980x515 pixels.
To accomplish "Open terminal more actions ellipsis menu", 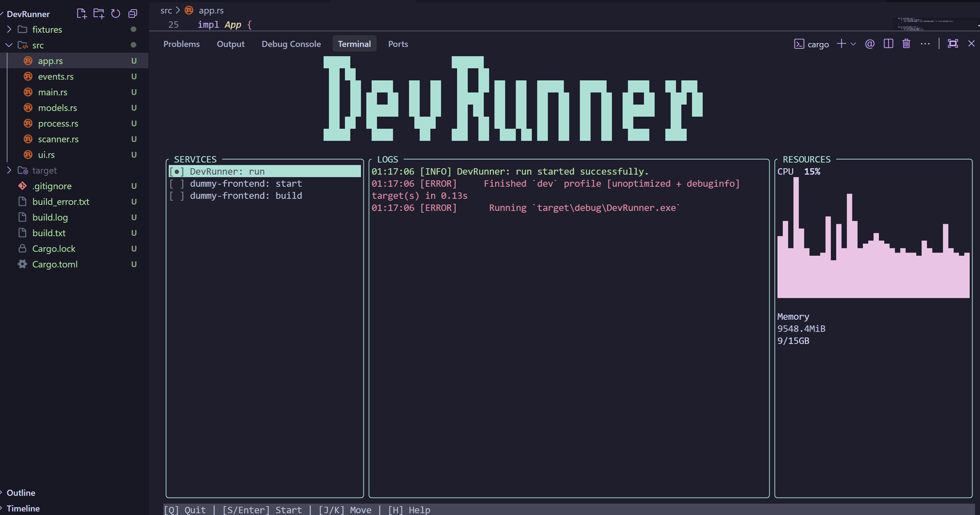I will pos(925,44).
